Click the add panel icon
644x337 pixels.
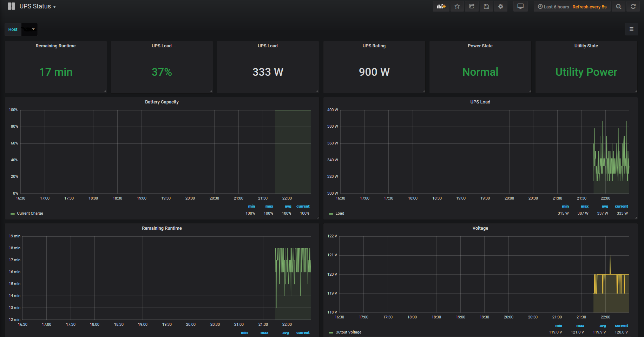(x=441, y=6)
